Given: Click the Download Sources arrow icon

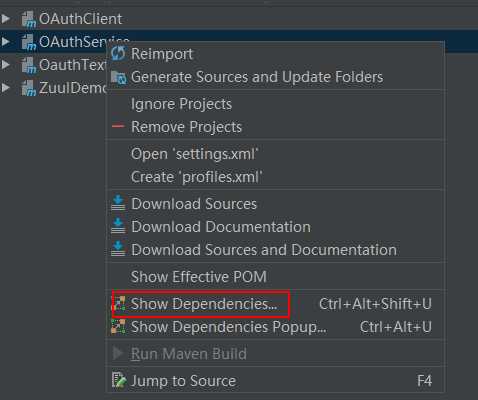Looking at the screenshot, I should (x=118, y=203).
